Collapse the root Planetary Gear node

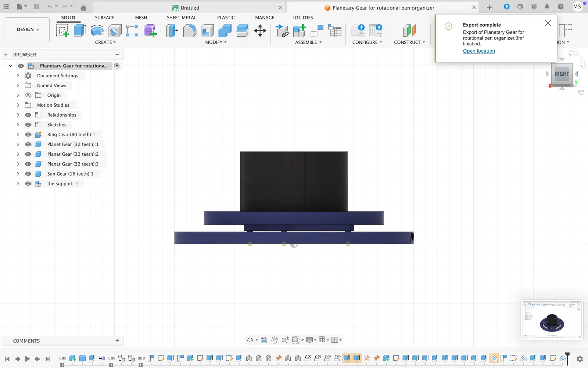(x=11, y=66)
